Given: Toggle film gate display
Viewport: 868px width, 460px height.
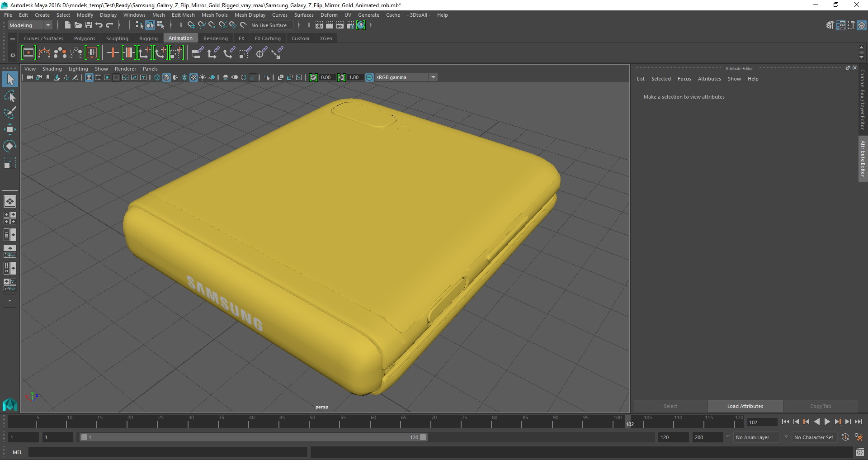Looking at the screenshot, I should (98, 77).
